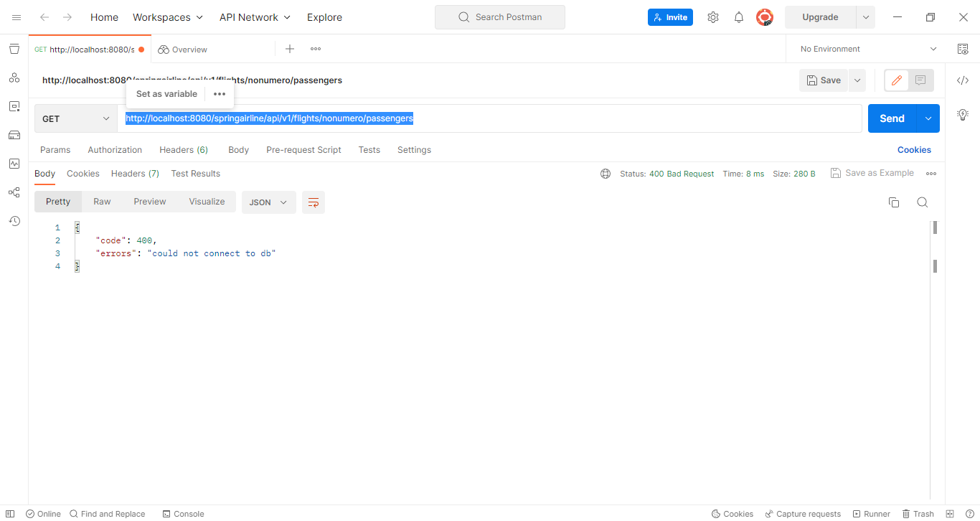Open the Console from the status bar
Viewport: 980px width, 521px height.
click(x=183, y=514)
